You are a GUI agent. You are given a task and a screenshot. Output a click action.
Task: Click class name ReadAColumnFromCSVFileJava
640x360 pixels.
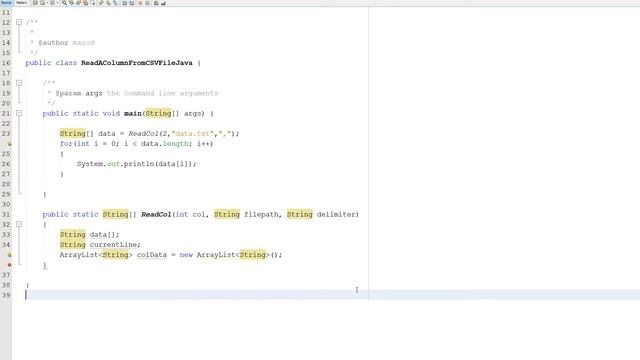(136, 63)
